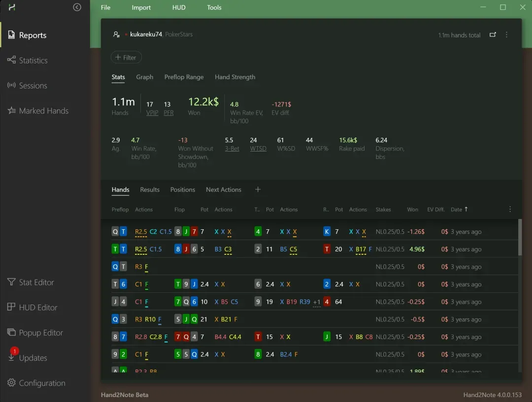Sort hands by the Date column
This screenshot has width=532, height=402.
coord(457,210)
